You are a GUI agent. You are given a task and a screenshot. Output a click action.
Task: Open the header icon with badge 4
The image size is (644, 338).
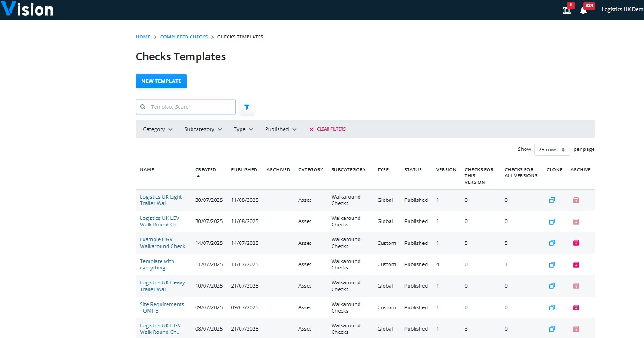click(567, 10)
